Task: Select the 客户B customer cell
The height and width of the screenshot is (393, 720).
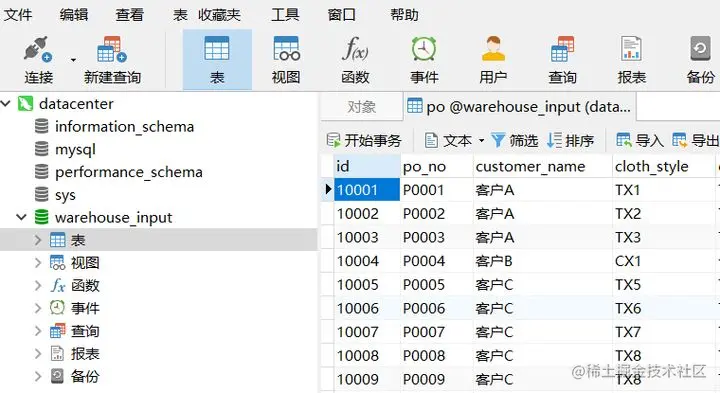Action: 543,261
